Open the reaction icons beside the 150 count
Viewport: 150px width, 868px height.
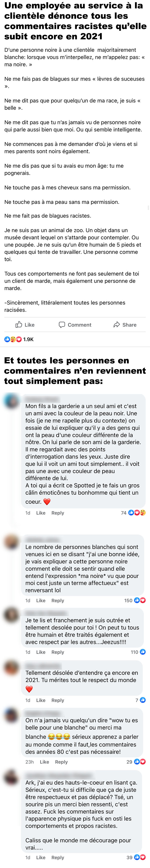(140, 600)
